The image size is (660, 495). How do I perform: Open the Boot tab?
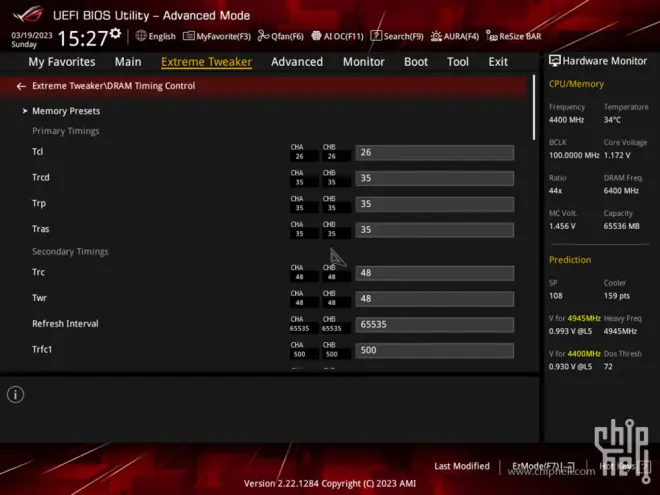(x=416, y=62)
